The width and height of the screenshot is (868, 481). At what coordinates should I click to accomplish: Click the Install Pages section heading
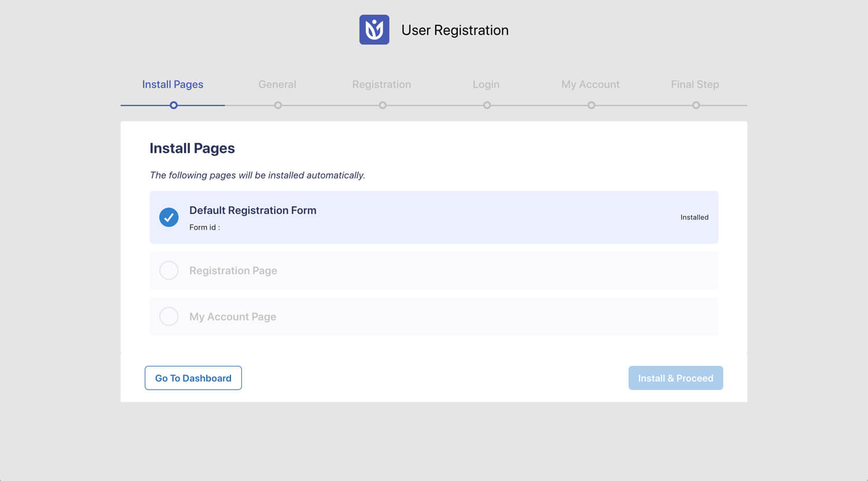(192, 149)
